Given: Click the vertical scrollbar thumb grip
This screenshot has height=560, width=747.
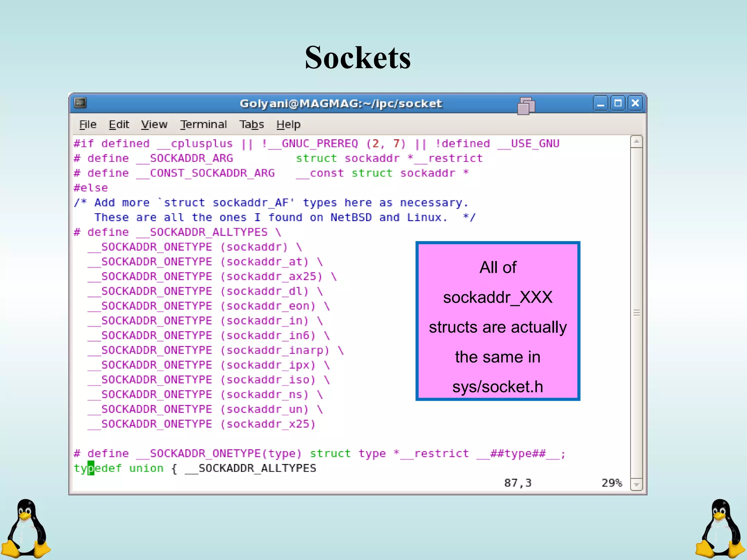Looking at the screenshot, I should [x=636, y=313].
